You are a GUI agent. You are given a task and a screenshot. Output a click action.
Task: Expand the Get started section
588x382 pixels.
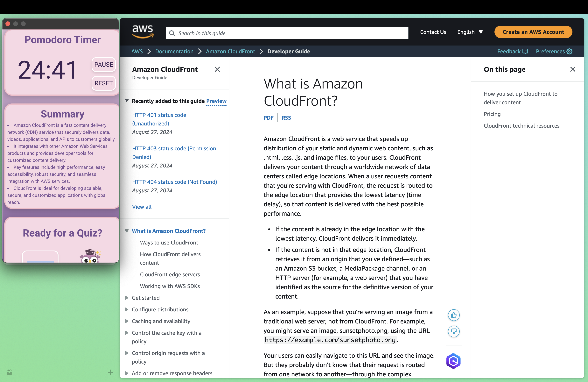tap(127, 298)
